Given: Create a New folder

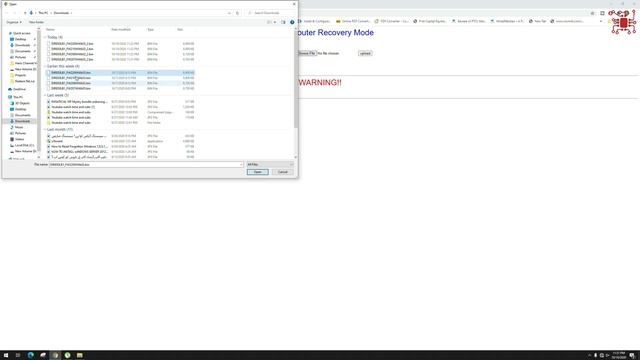Looking at the screenshot, I should point(36,22).
